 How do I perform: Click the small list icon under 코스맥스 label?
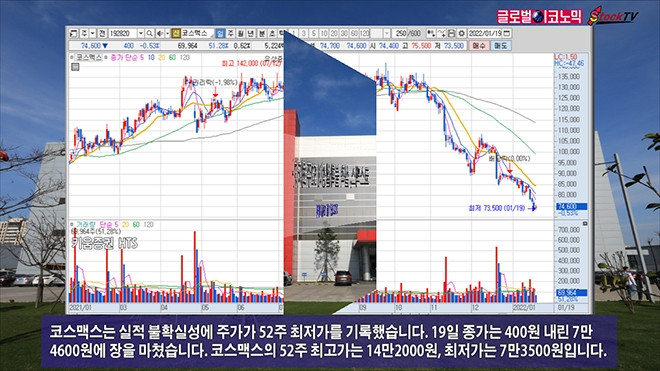(x=75, y=67)
